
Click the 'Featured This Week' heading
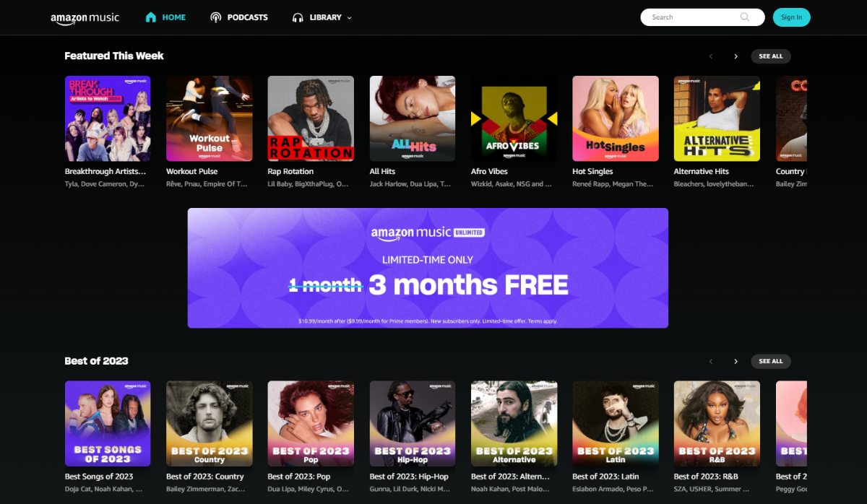point(114,56)
